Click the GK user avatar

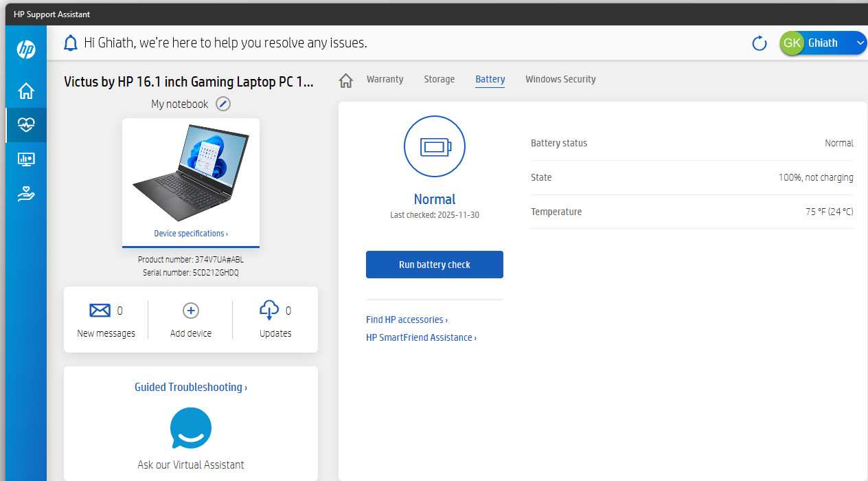click(x=792, y=43)
